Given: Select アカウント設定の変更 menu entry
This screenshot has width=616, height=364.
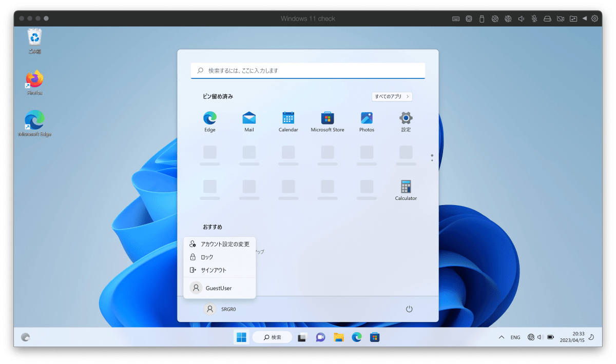Looking at the screenshot, I should (x=220, y=244).
